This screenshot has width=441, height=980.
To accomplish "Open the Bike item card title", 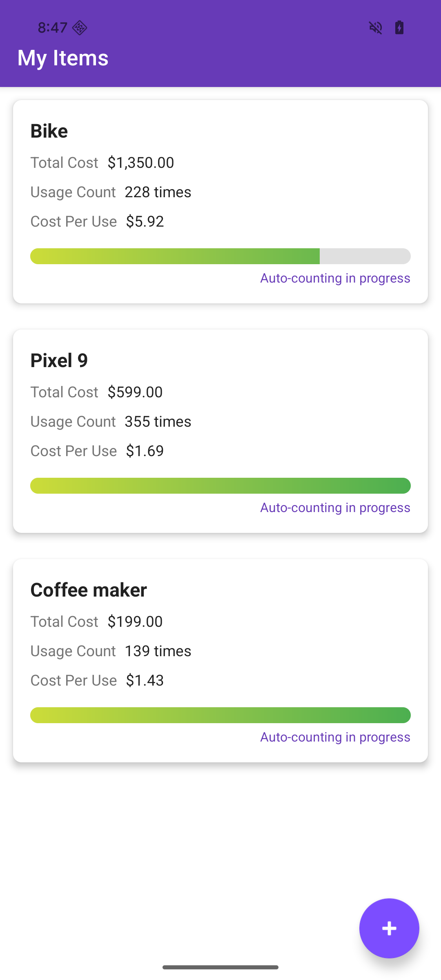I will coord(49,131).
